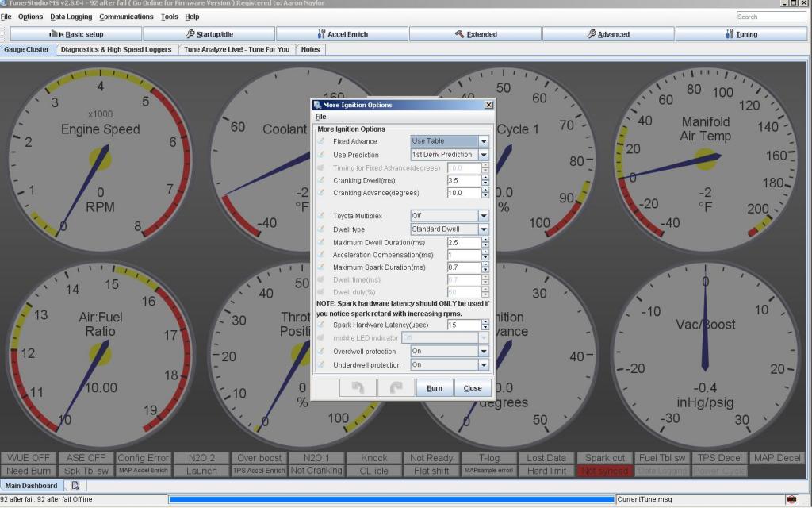Viewport: 812px width, 508px height.
Task: Click the undo arrow button in dialog
Action: pos(358,387)
